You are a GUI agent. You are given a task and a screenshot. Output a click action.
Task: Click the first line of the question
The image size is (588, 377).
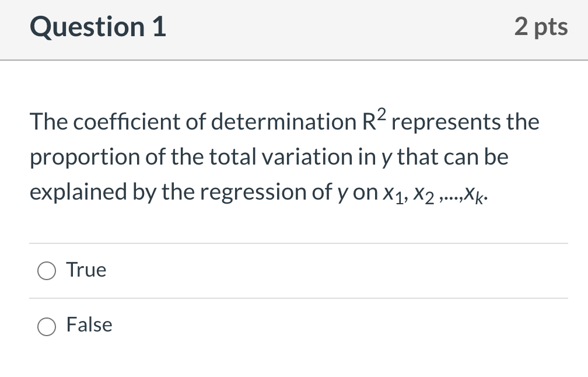click(284, 121)
